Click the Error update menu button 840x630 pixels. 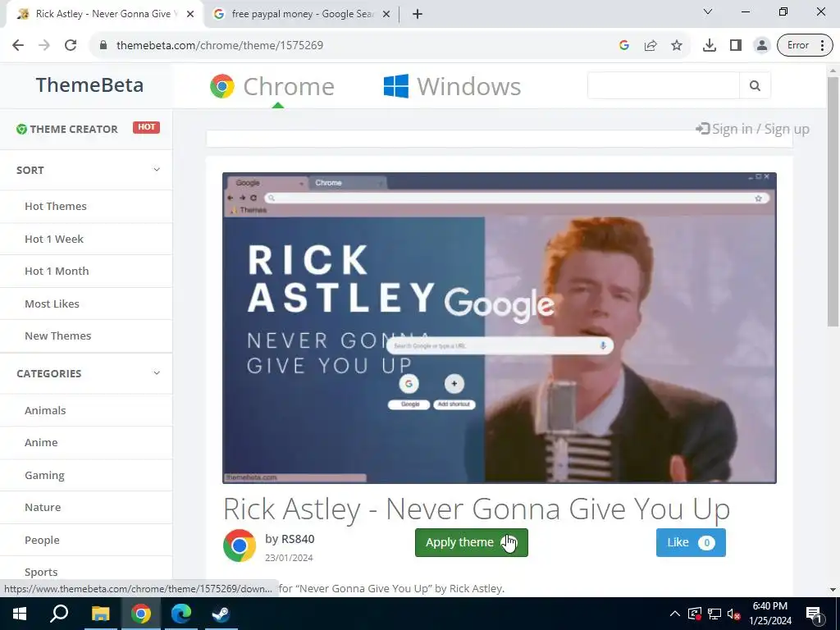click(x=806, y=45)
